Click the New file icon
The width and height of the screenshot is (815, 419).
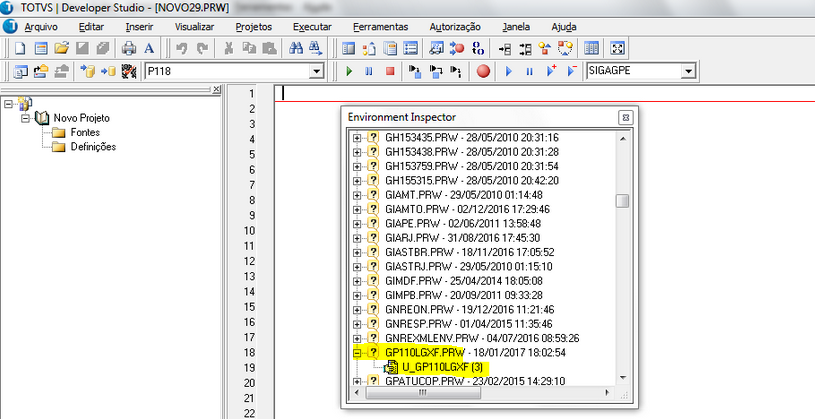tap(20, 48)
